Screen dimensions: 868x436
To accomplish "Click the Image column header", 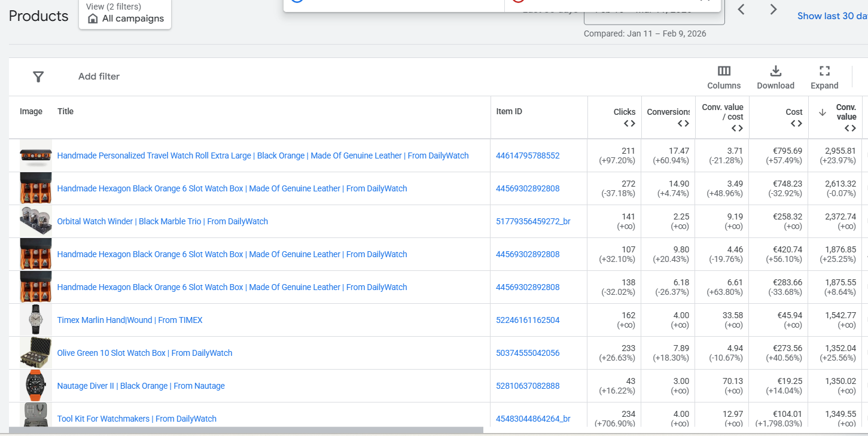I will (31, 111).
